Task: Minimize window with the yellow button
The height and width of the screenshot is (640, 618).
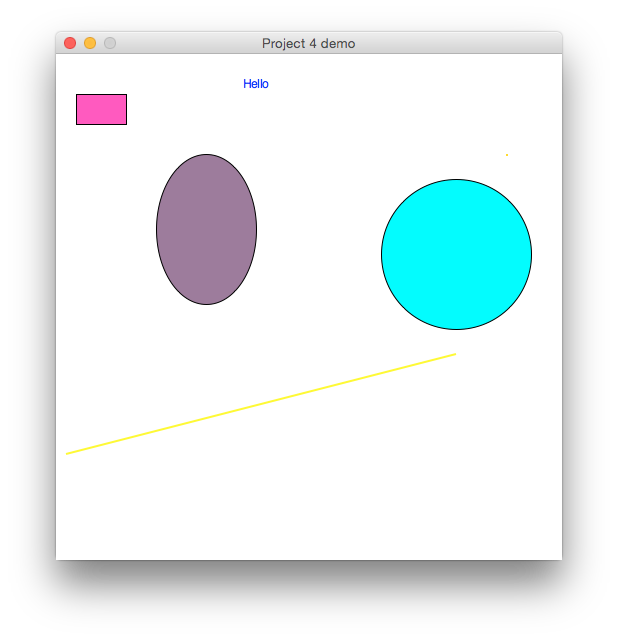Action: [x=90, y=43]
